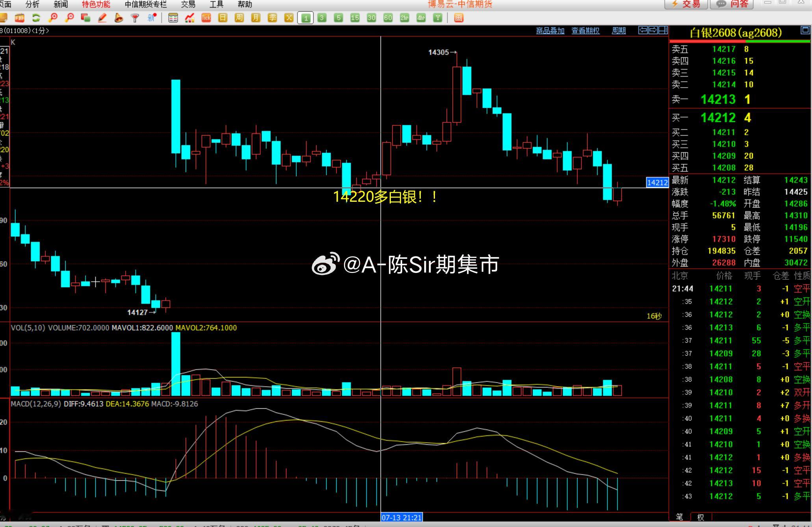Select the 5-minute period button

click(x=338, y=18)
